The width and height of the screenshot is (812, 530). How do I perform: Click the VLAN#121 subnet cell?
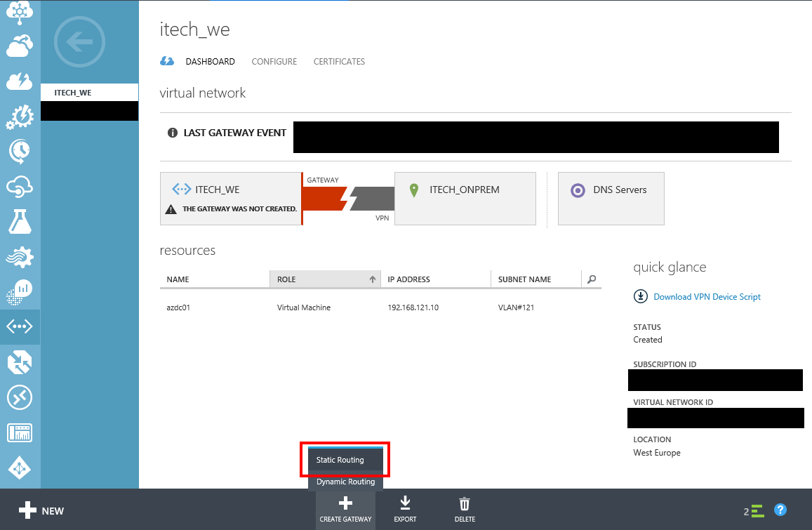tap(516, 307)
